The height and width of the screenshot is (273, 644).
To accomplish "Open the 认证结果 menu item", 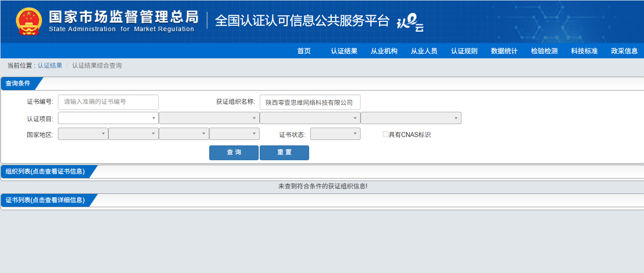I will click(x=344, y=51).
